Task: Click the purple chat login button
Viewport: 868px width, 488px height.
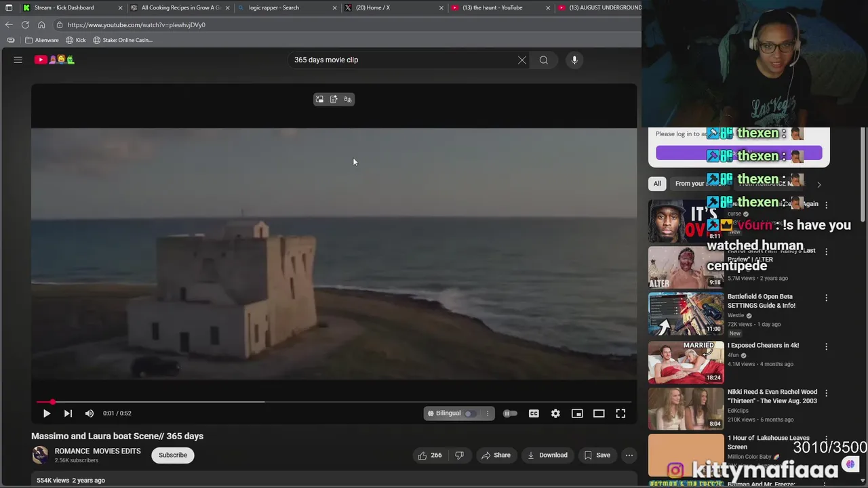Action: click(738, 153)
